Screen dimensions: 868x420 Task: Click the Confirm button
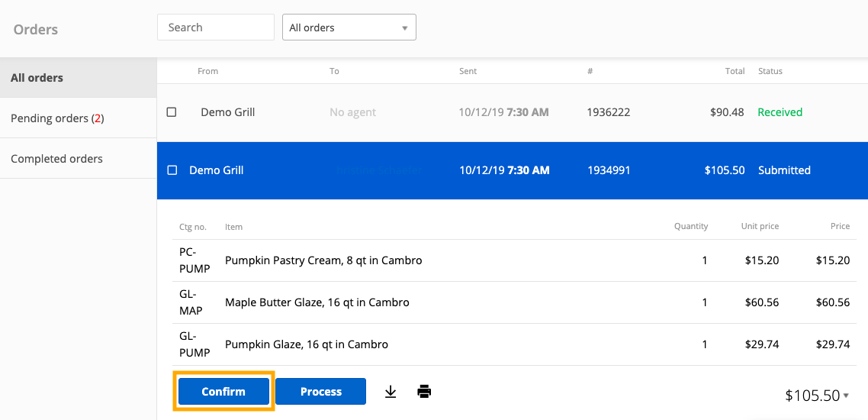coord(223,392)
